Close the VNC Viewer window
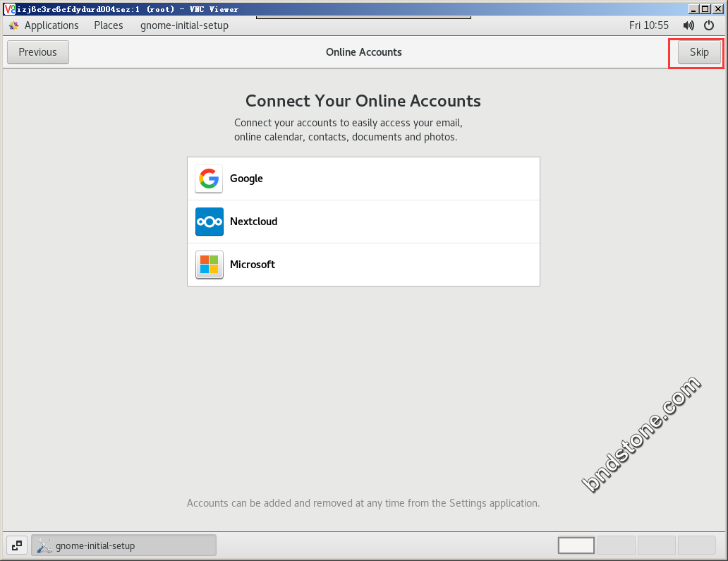Image resolution: width=728 pixels, height=561 pixels. click(718, 9)
